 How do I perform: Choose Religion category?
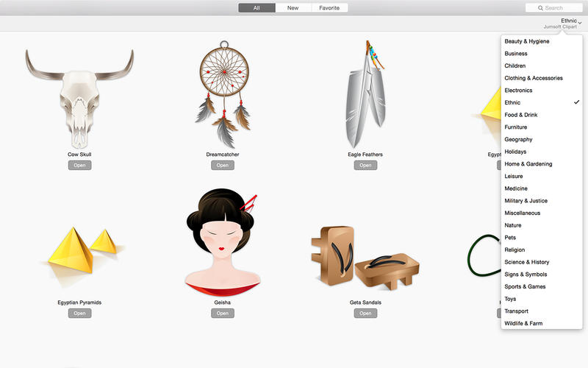click(x=542, y=250)
